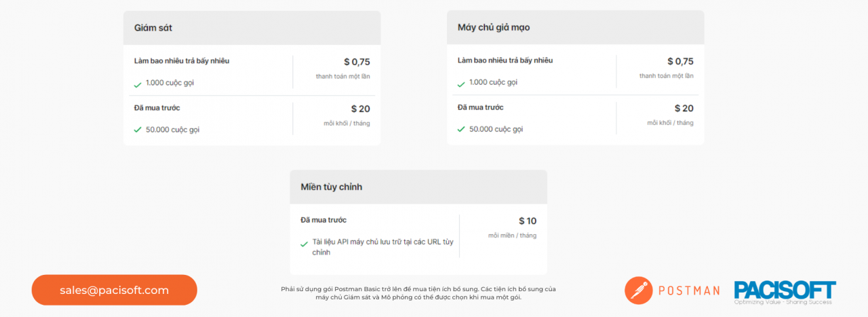Select the Máy chủ giả mạo card header
Screen dimensions: 868x317
click(575, 28)
